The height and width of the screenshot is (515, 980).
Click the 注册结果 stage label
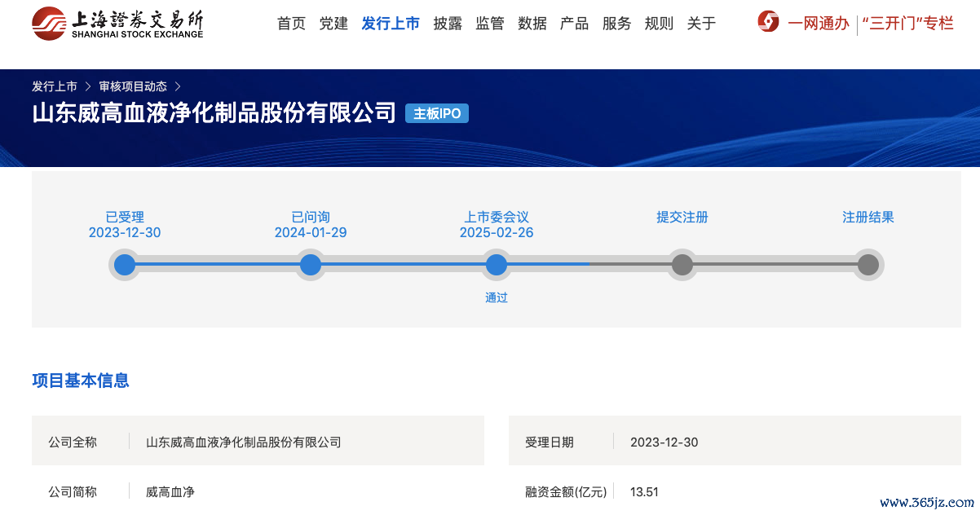(x=868, y=217)
